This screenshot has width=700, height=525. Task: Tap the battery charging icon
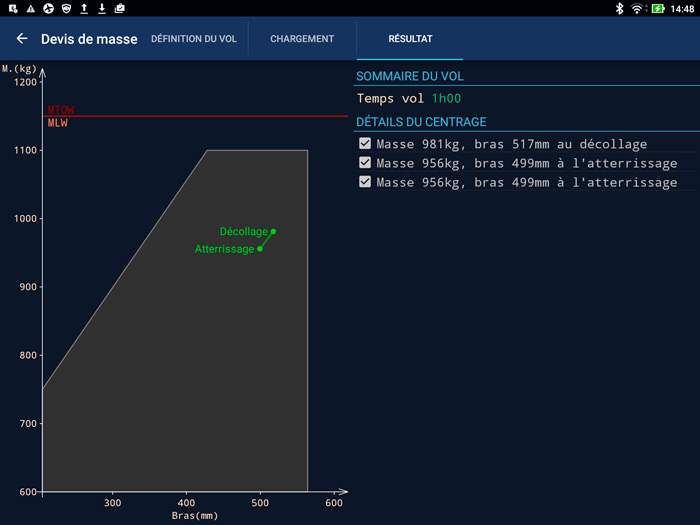(657, 8)
